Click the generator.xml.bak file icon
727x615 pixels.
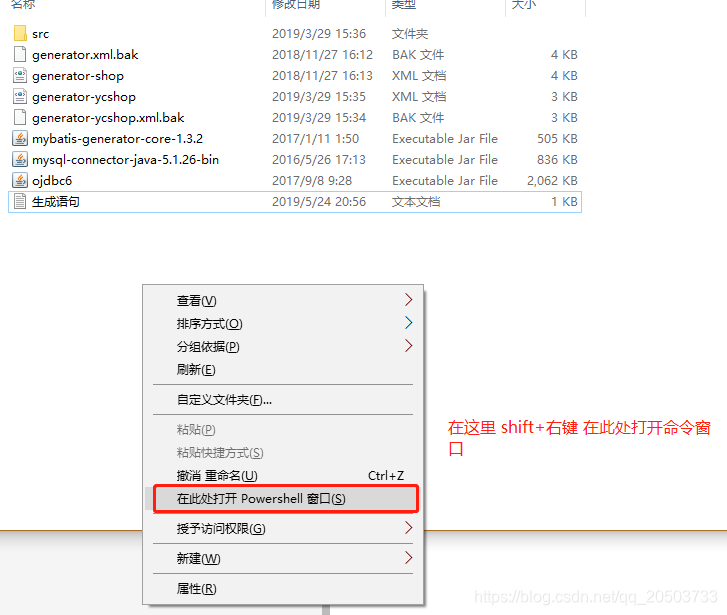[20, 54]
